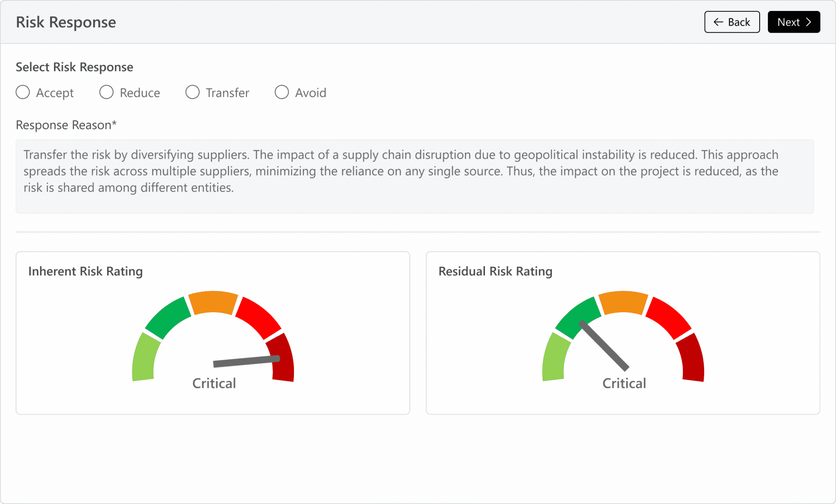Click the Critical label under Inherent gauge
836x504 pixels.
tap(214, 383)
